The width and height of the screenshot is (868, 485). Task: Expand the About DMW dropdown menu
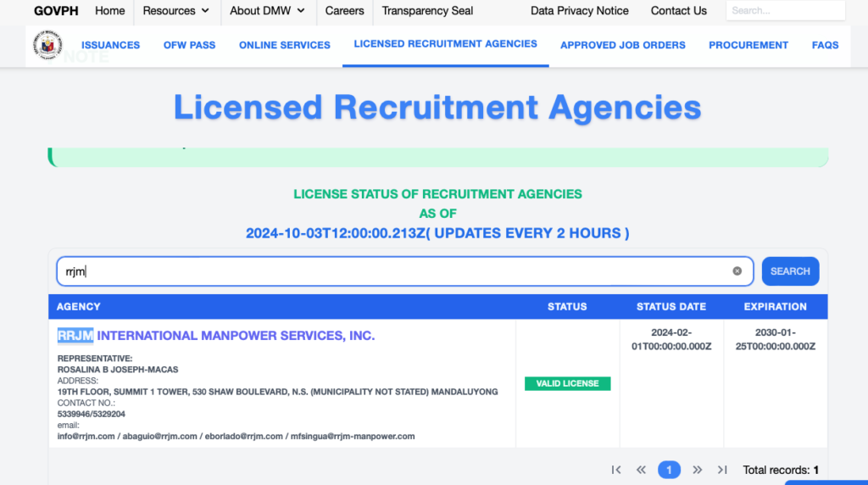267,10
